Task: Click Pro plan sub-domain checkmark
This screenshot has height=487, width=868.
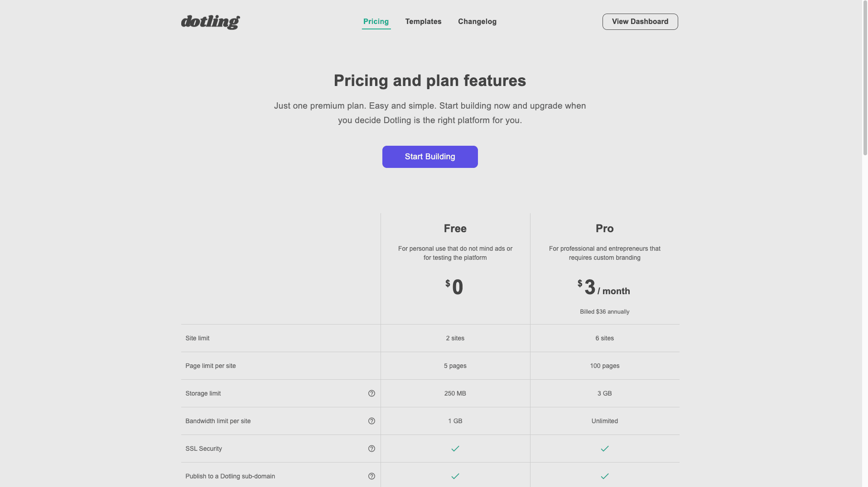Action: tap(604, 476)
